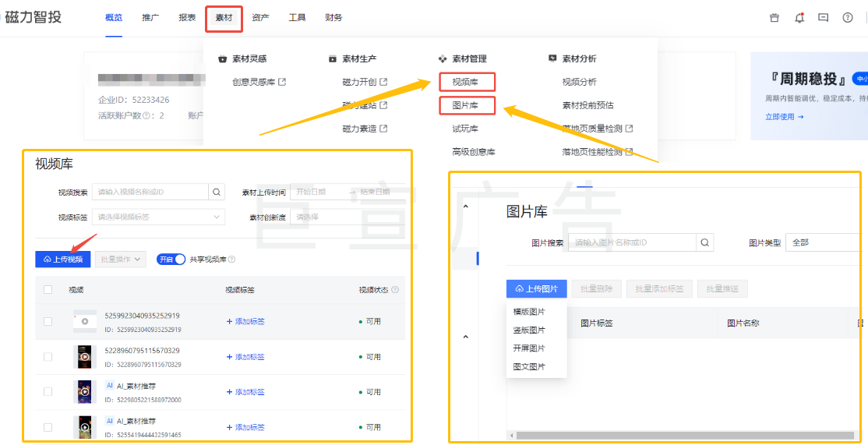The height and width of the screenshot is (445, 868).
Task: Click the 批量添加标签 button
Action: tap(659, 288)
